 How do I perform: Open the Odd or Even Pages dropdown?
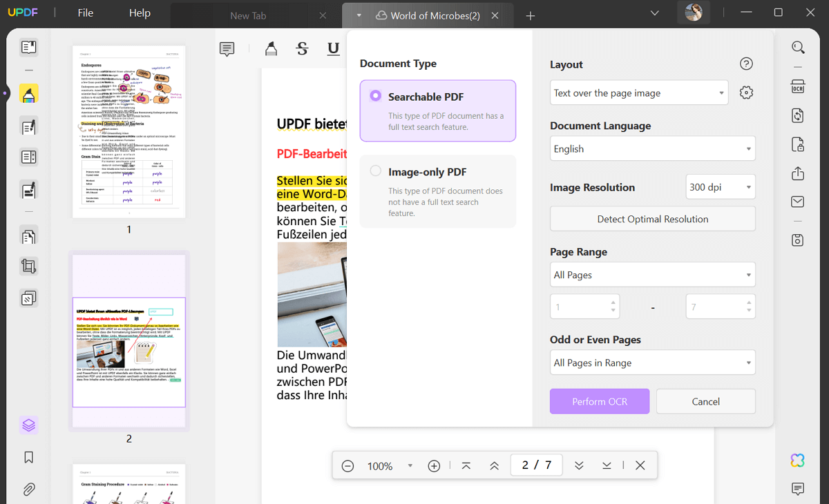click(653, 362)
